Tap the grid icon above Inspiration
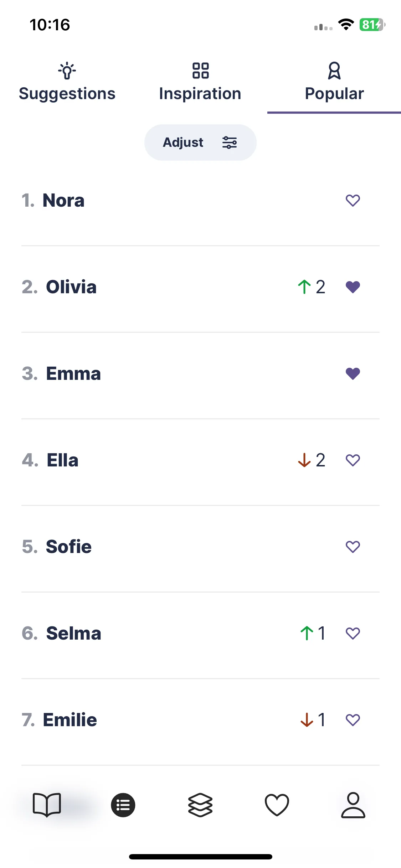The width and height of the screenshot is (401, 868). point(200,71)
